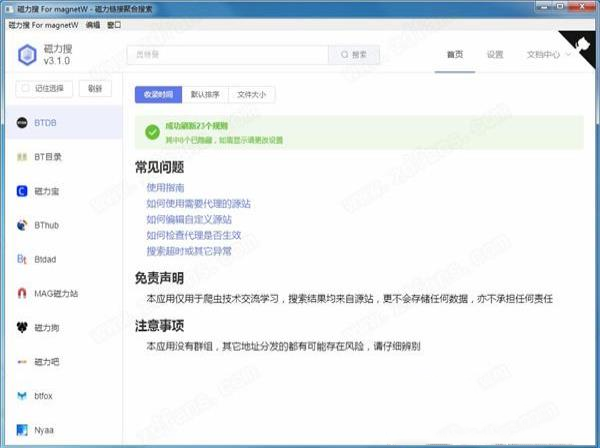The width and height of the screenshot is (600, 448).
Task: Select the BTDB source icon
Action: 22,122
